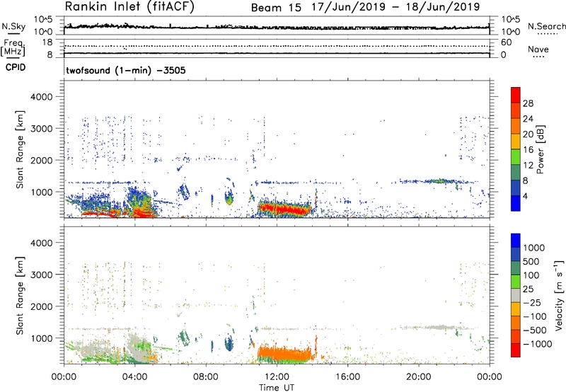The height and width of the screenshot is (392, 566).
Task: Click the 'N.Search' legend label
Action: pos(546,26)
